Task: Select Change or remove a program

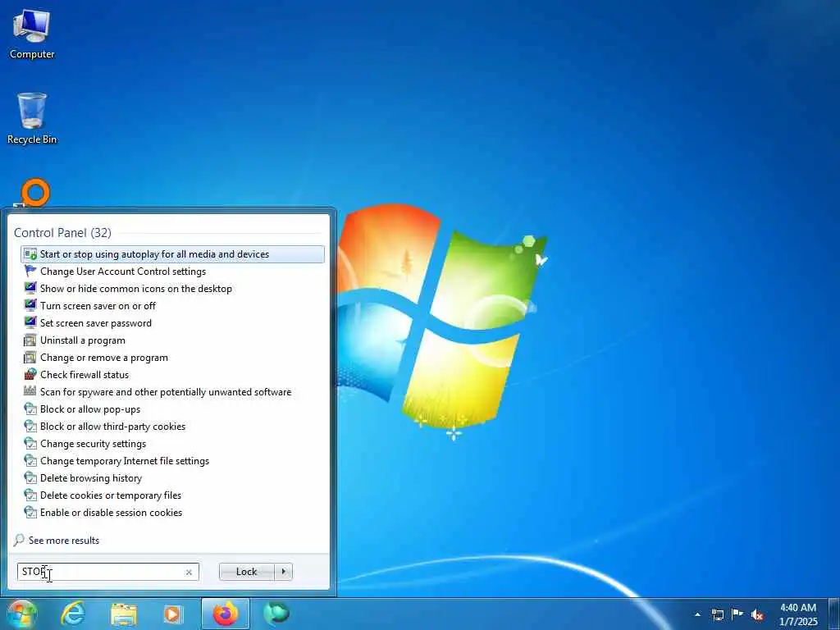Action: click(x=172, y=358)
